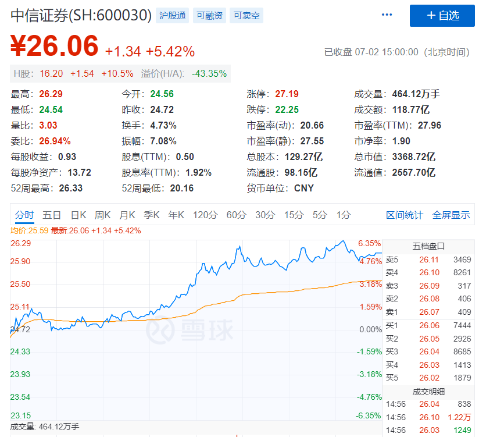Click the H股 price info bar
504x437 pixels.
click(120, 74)
